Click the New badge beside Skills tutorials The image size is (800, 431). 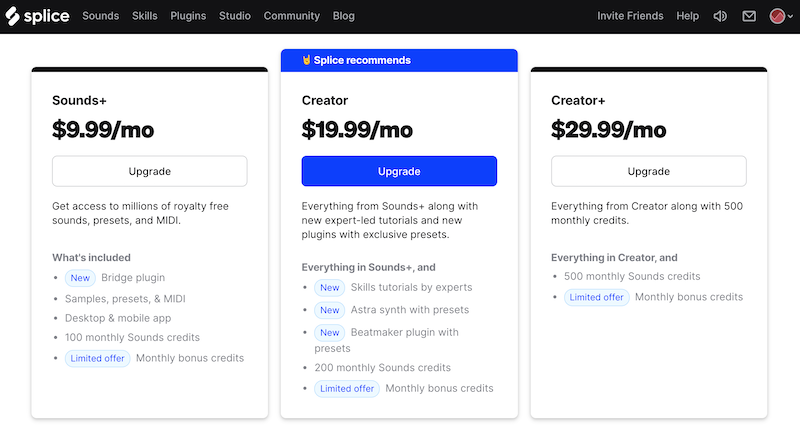330,288
